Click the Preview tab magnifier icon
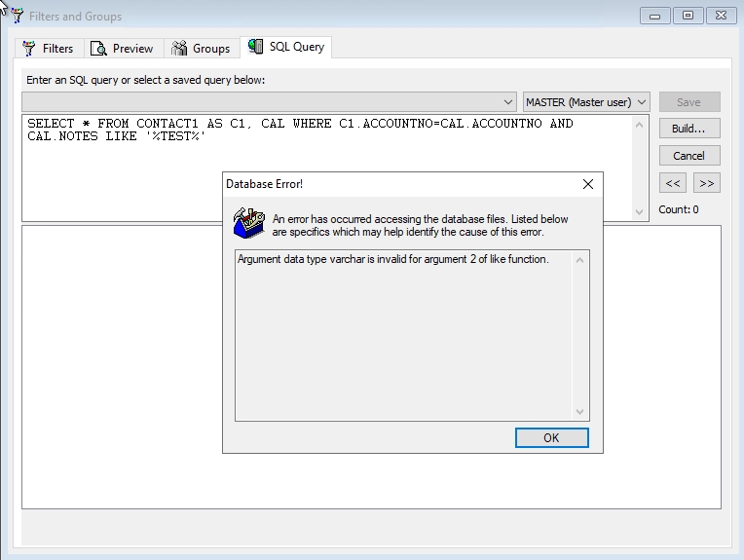Screen dimensions: 744x560 click(x=98, y=49)
